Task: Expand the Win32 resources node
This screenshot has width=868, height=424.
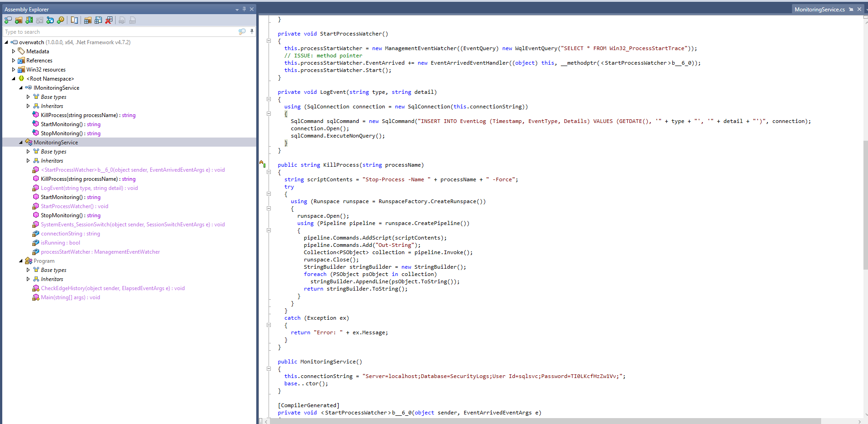Action: pos(14,69)
